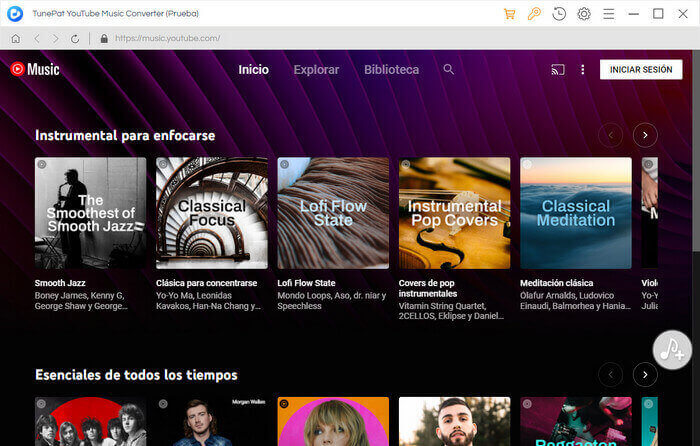Open the band photo thumbnail with red circle
The height and width of the screenshot is (446, 700).
pyautogui.click(x=91, y=421)
